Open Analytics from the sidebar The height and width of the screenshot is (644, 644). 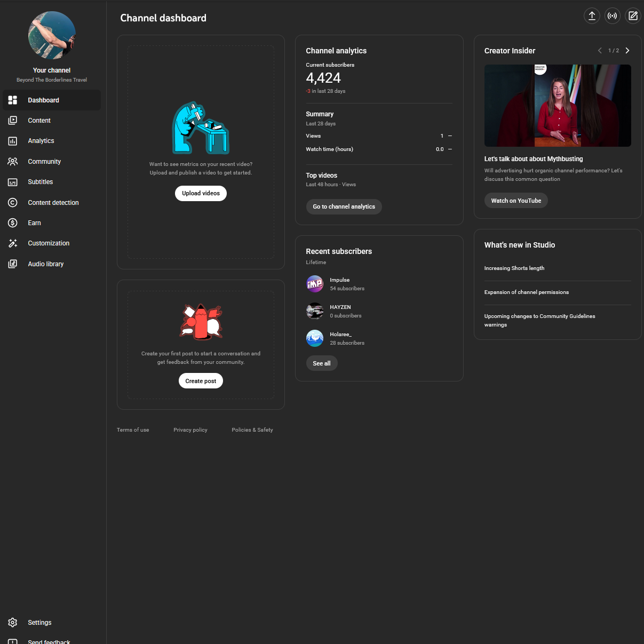pos(41,141)
